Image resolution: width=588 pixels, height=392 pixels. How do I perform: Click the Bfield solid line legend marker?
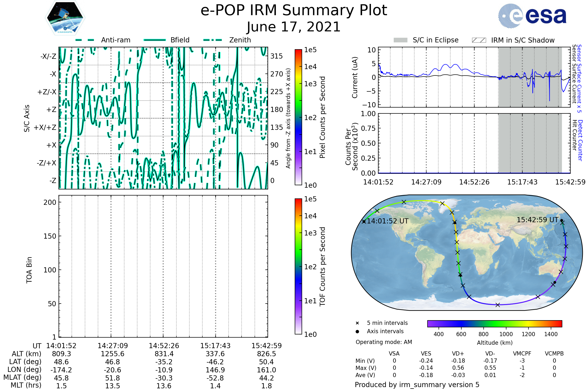pos(155,40)
